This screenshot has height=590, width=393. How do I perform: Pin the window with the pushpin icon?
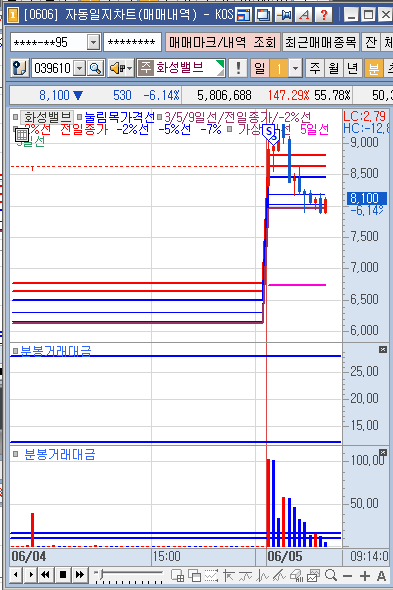click(x=283, y=15)
